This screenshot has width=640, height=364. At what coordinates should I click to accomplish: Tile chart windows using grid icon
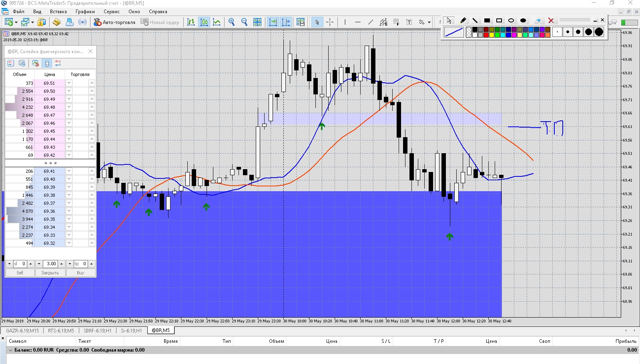(x=257, y=22)
